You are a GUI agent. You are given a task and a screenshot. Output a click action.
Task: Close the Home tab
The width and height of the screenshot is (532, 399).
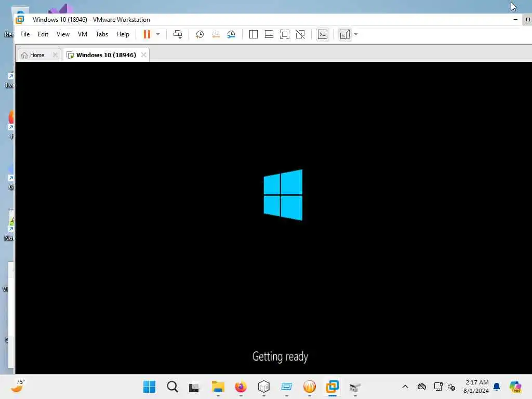coord(55,55)
